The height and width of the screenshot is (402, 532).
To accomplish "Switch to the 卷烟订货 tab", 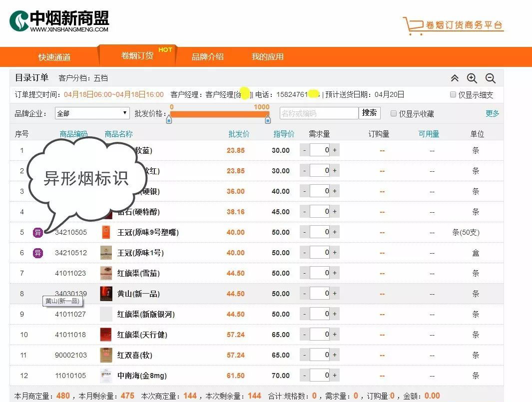I will click(137, 55).
